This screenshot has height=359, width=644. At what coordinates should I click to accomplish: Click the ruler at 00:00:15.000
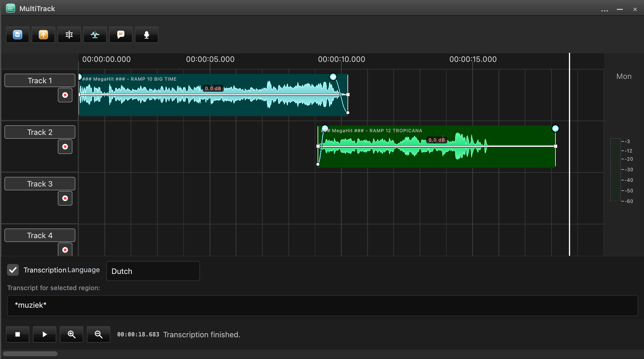click(473, 59)
